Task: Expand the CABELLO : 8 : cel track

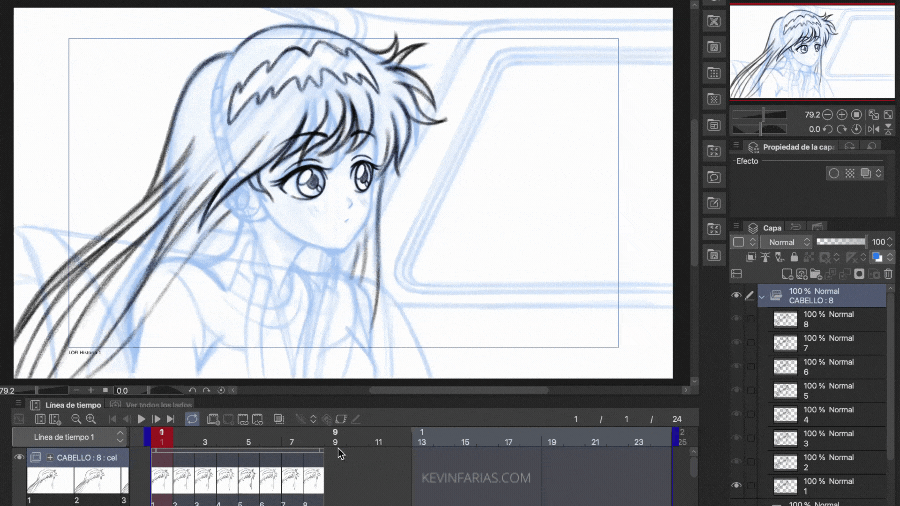Action: [50, 458]
